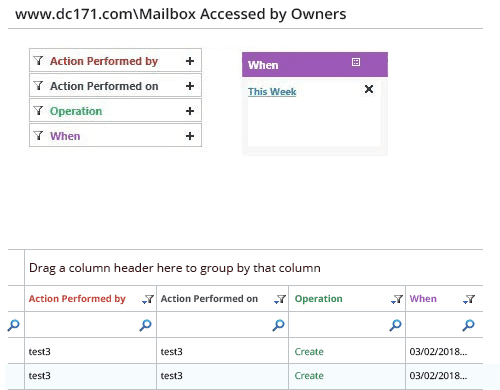Click the leftmost search icon of filter row

(14, 325)
